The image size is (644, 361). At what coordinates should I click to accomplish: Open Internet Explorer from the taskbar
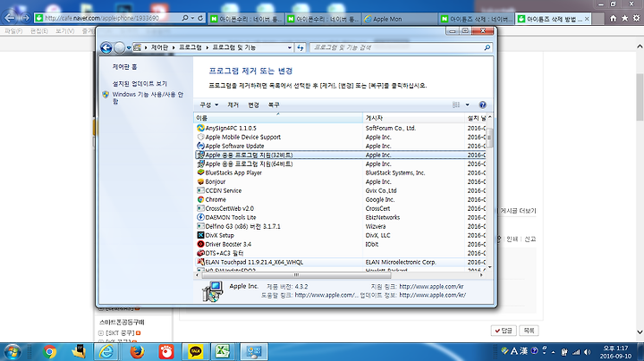[x=106, y=352]
